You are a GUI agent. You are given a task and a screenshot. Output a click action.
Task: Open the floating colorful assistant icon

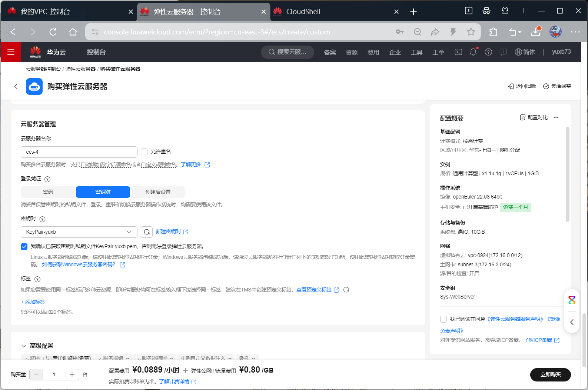(x=572, y=300)
